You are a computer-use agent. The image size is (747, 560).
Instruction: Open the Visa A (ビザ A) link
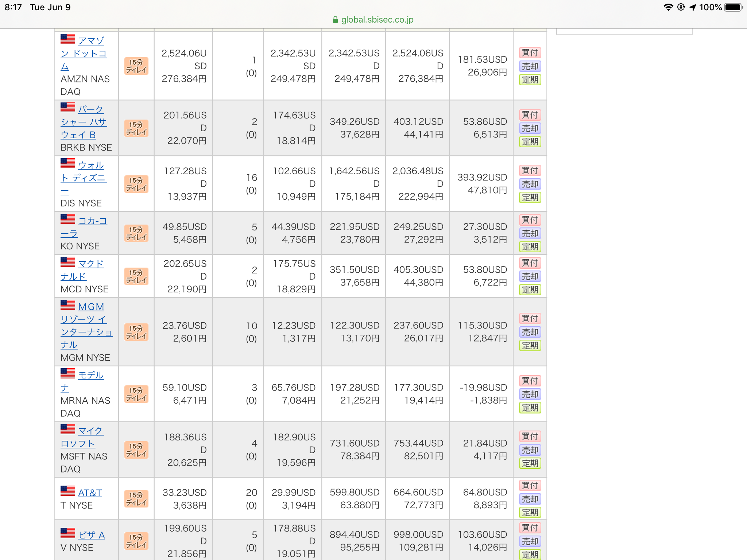coord(92,535)
